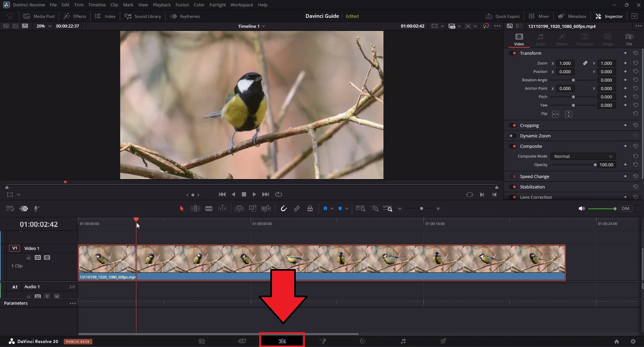Open the Timeline 1 name dropdown
The image size is (644, 347).
(x=251, y=26)
